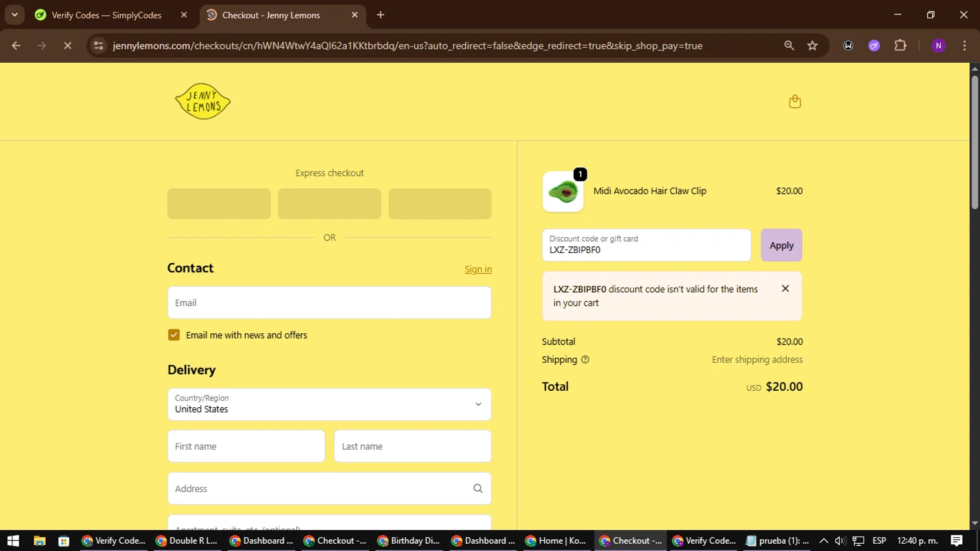This screenshot has width=980, height=551.
Task: Open the tab search dropdown arrow
Action: tap(14, 15)
